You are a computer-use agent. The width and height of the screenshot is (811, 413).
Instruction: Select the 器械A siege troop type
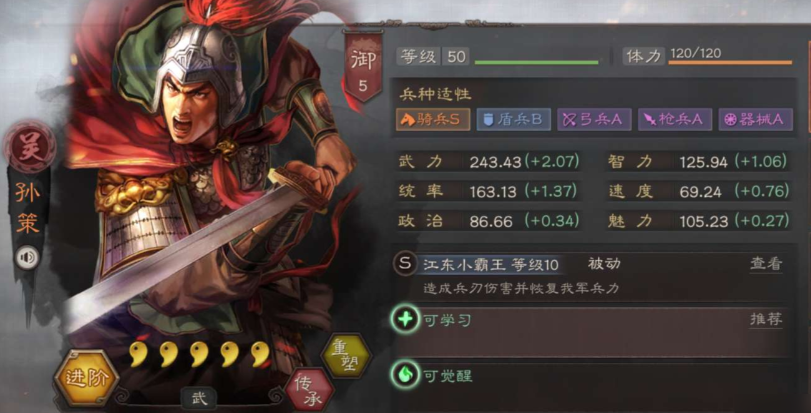pyautogui.click(x=756, y=119)
